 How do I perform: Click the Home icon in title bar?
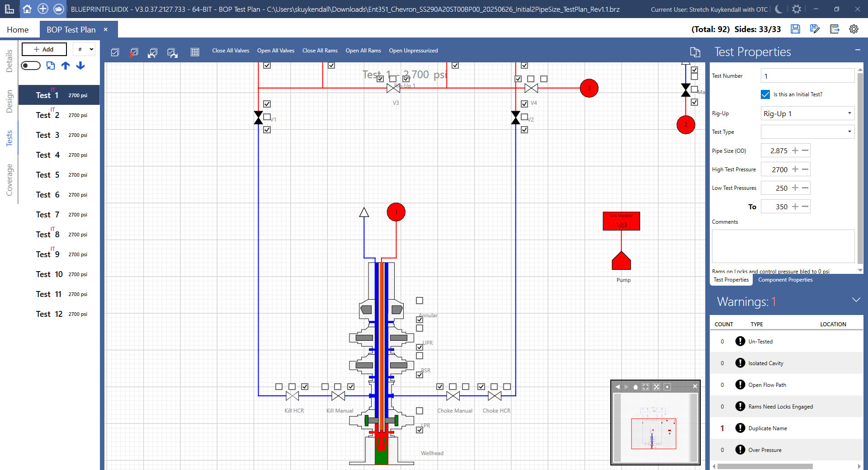(27, 9)
